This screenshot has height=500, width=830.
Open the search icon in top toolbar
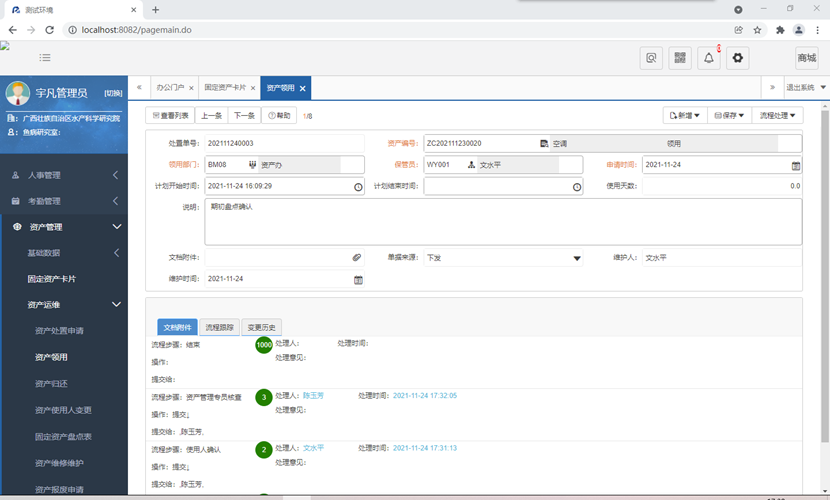click(x=651, y=58)
